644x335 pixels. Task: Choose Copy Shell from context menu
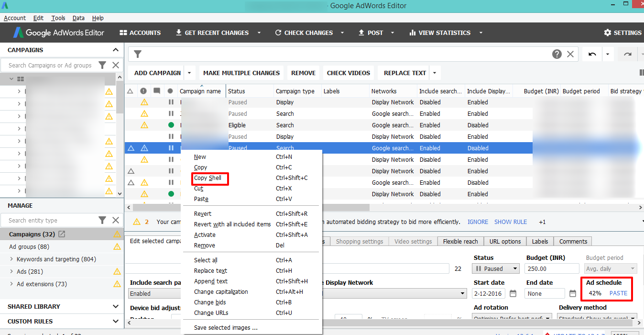[207, 178]
